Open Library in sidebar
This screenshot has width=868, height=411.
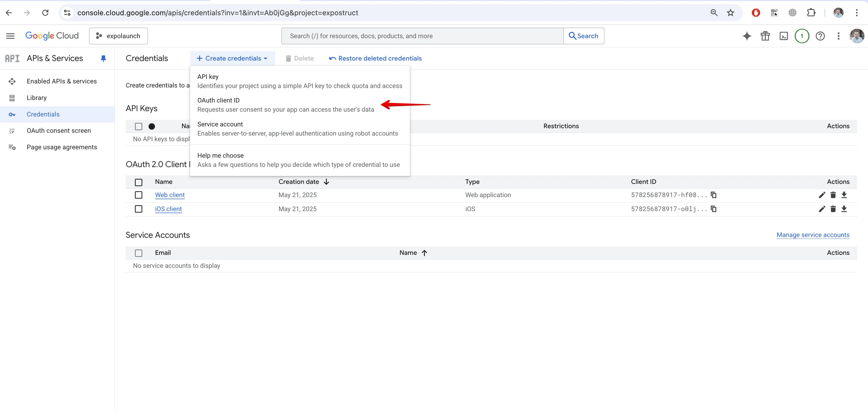57,98
